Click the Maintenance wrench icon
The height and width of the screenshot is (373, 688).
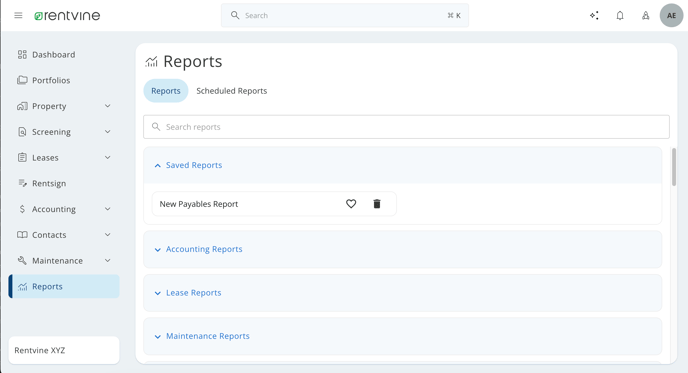tap(22, 260)
